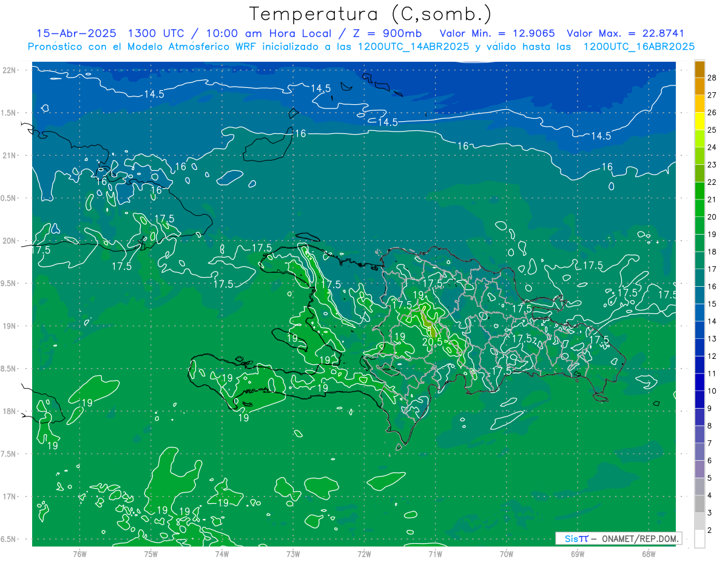
Task: Click the "70W" longitude axis label
Action: 506,554
